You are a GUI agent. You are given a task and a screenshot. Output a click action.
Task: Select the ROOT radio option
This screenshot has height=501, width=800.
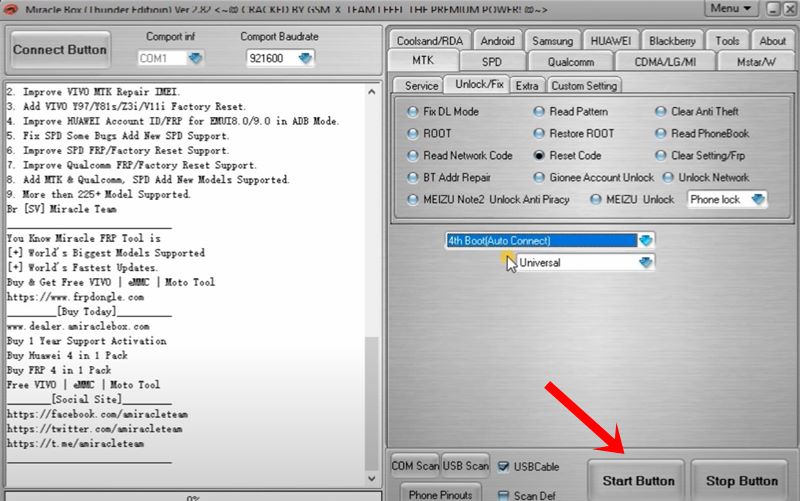tap(429, 134)
